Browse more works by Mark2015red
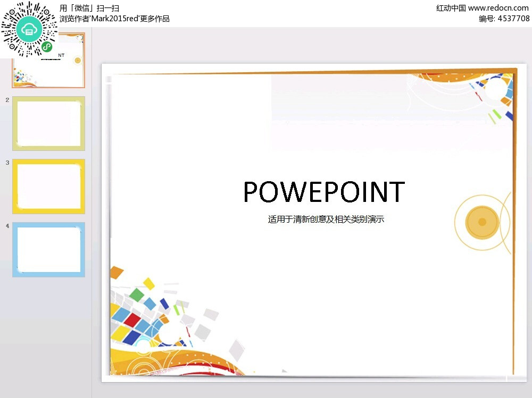This screenshot has width=532, height=398. 114,19
